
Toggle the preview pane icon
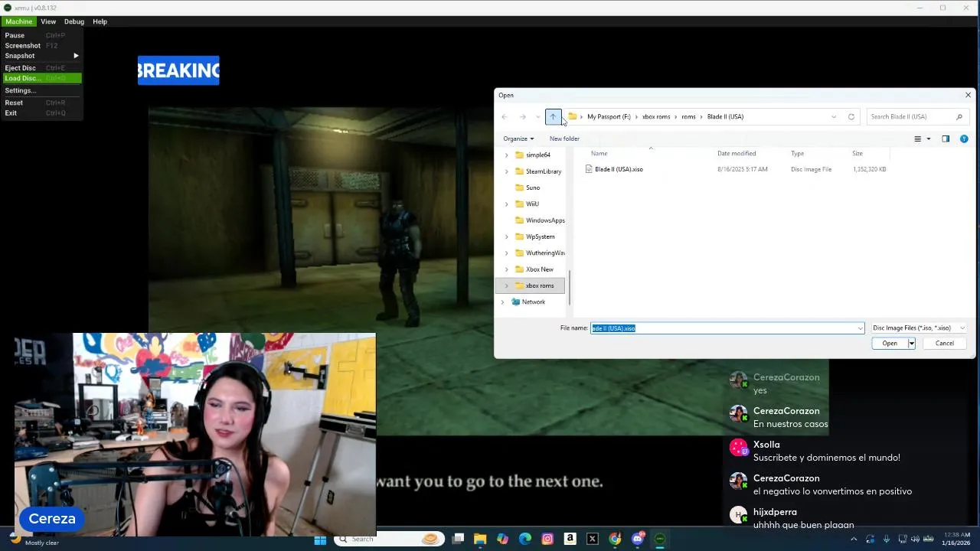(x=946, y=139)
